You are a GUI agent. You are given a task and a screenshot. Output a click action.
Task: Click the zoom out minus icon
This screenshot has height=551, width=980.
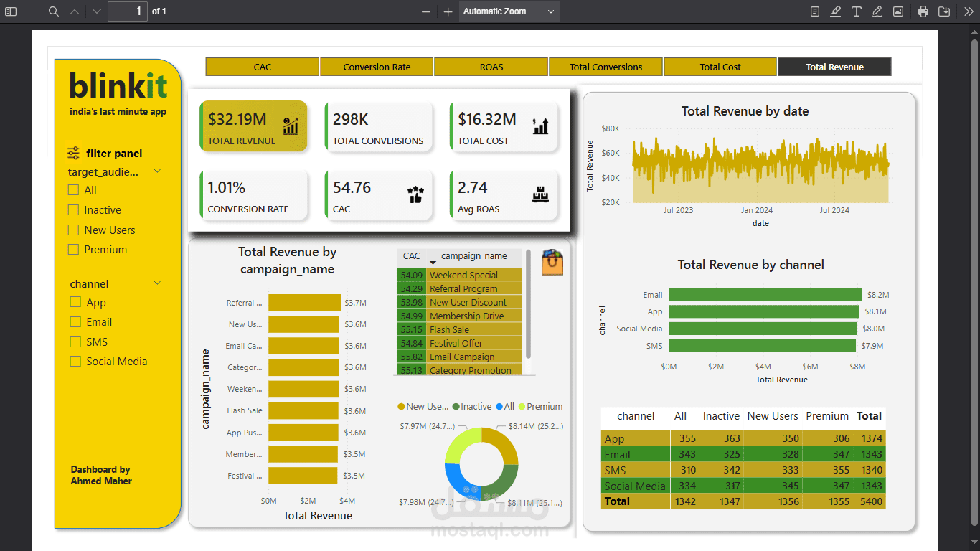[426, 11]
